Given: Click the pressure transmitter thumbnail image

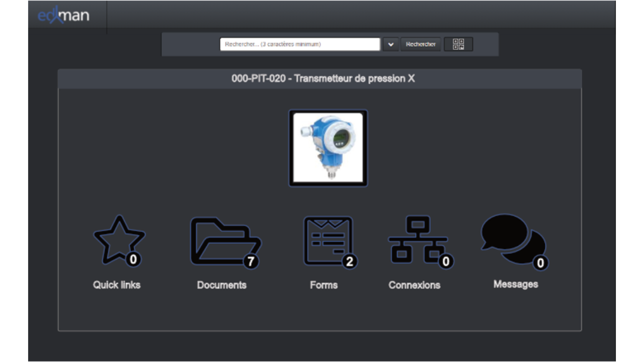Looking at the screenshot, I should [328, 148].
